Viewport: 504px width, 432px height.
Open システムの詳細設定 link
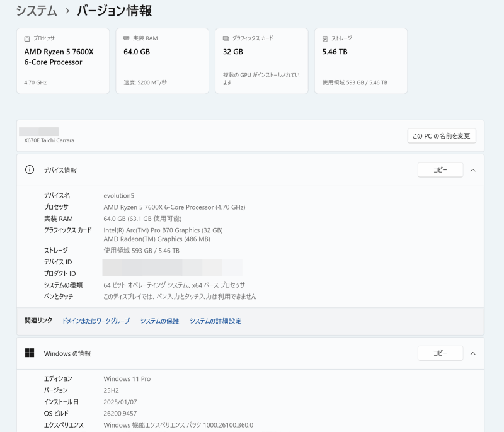(215, 321)
